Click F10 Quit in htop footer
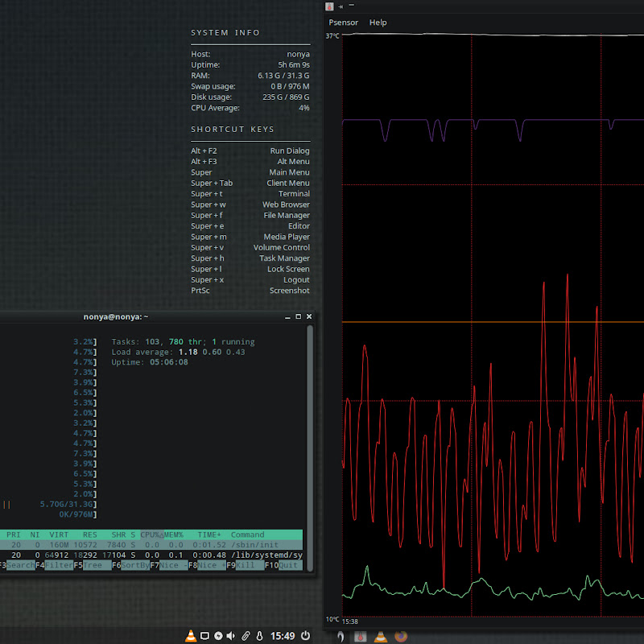Screen dimensions: 644x644 [x=283, y=565]
